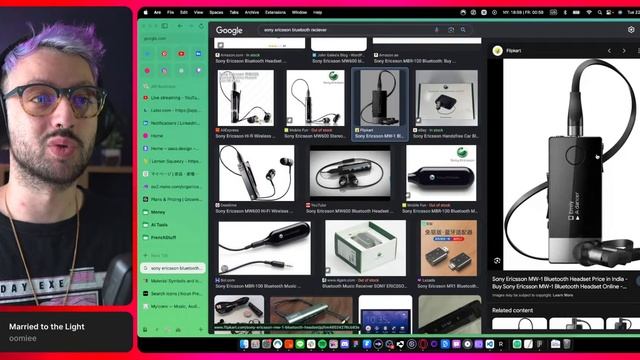Open the Help menu
640x360 pixels.
click(x=318, y=13)
